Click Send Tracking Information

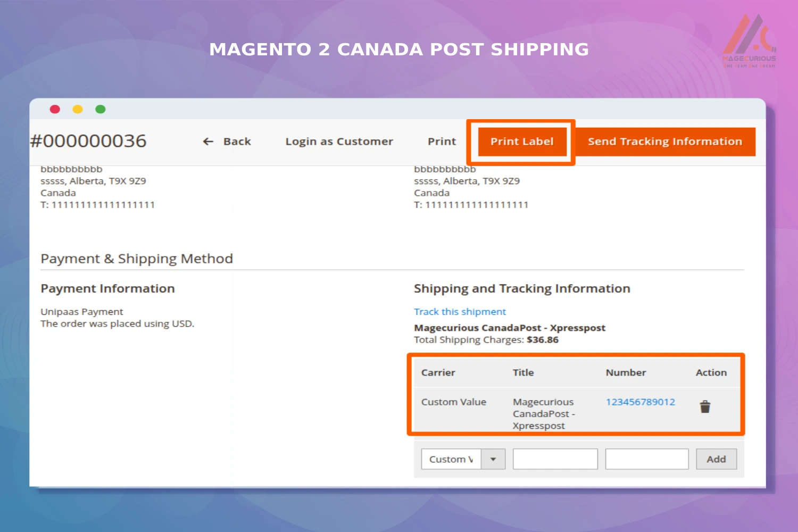click(664, 142)
